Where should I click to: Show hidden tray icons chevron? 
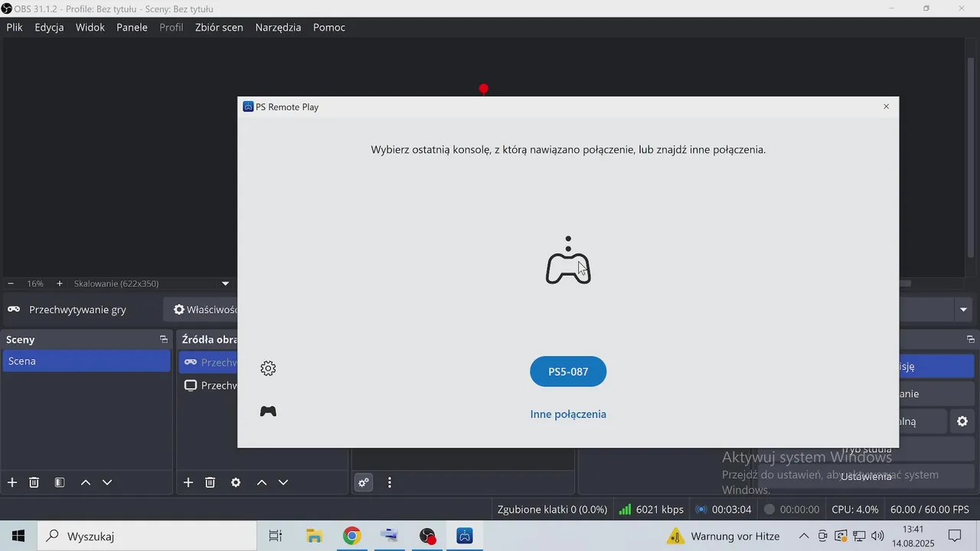[x=804, y=536]
